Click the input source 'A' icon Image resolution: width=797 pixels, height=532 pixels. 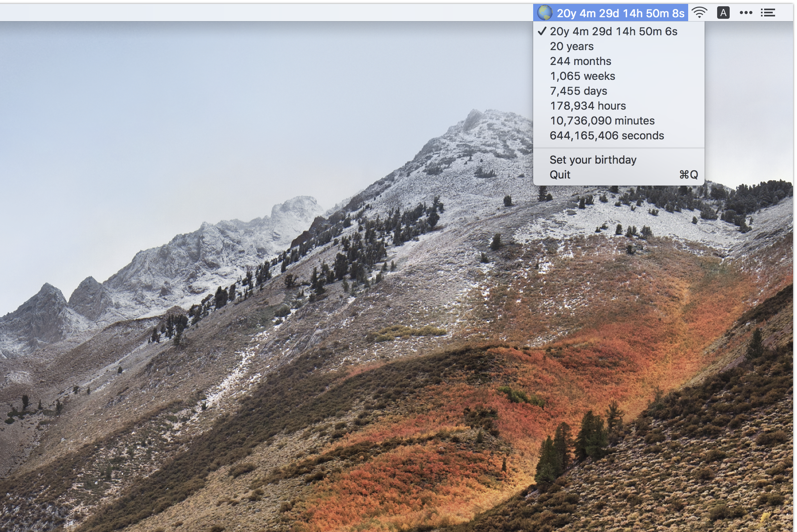click(x=723, y=13)
